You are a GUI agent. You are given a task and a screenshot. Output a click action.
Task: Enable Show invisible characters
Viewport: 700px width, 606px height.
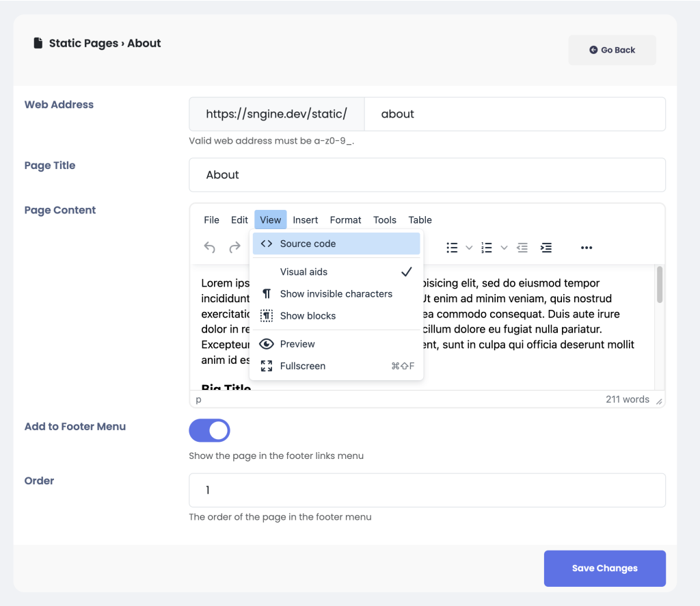(x=336, y=294)
